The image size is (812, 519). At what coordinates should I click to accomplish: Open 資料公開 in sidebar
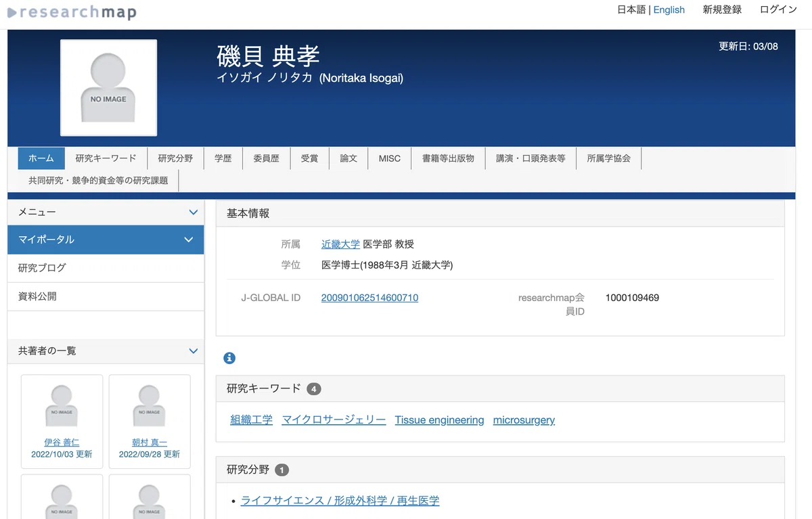tap(106, 296)
